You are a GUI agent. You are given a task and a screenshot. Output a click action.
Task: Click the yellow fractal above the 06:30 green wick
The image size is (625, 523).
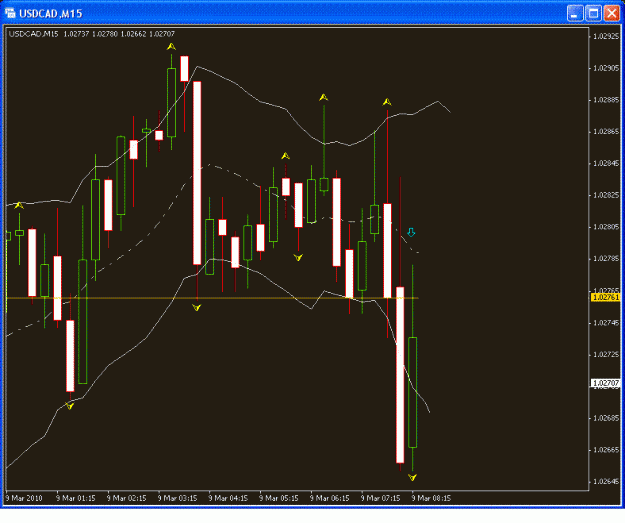[x=324, y=97]
